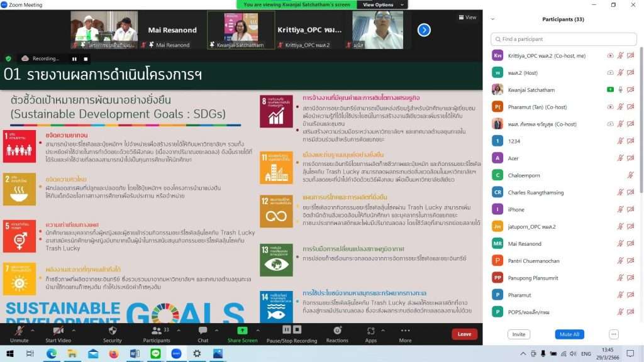The height and width of the screenshot is (362, 644).
Task: Expand the caret beside Participants button
Action: click(x=179, y=330)
